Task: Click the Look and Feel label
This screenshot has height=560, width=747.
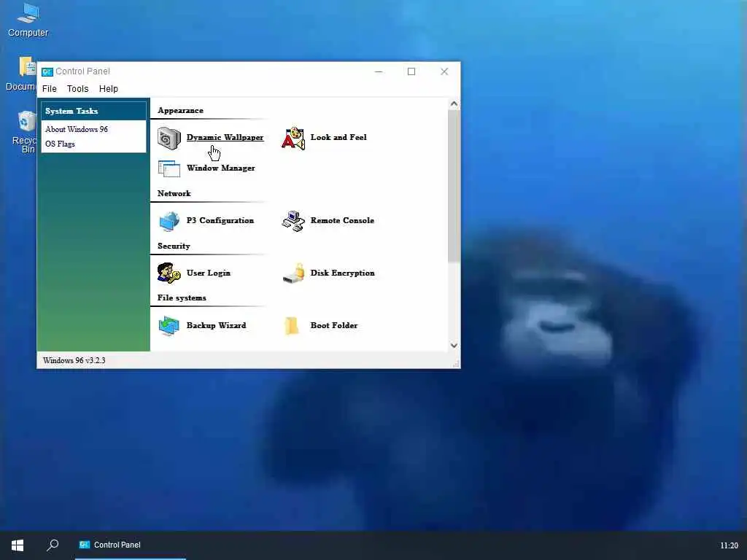Action: [x=338, y=137]
